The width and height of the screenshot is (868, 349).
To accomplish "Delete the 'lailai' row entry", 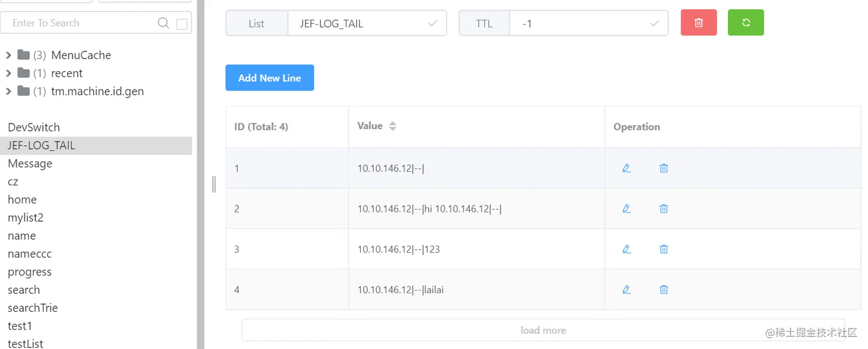I will [664, 290].
